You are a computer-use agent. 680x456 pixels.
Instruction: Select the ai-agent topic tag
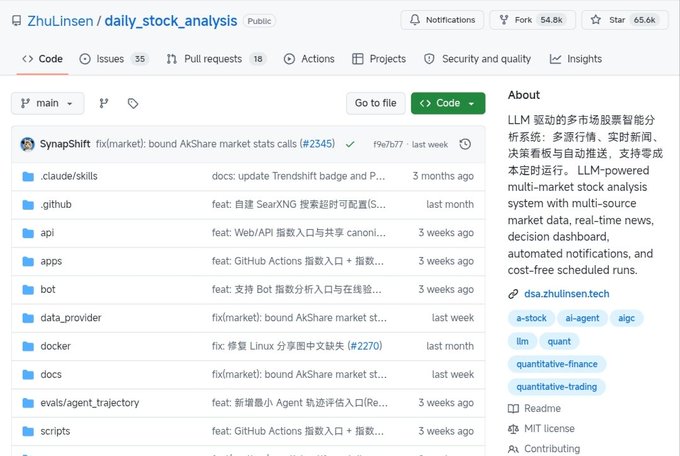[x=582, y=318]
